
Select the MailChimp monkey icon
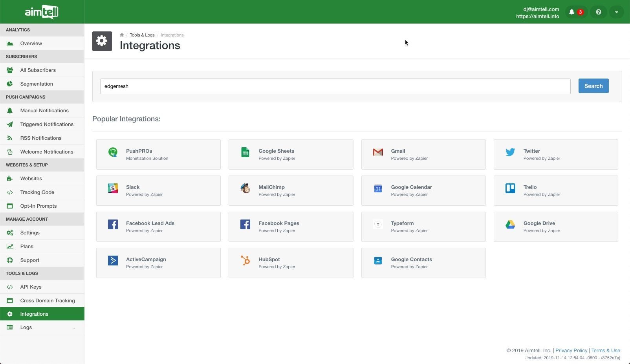(245, 188)
